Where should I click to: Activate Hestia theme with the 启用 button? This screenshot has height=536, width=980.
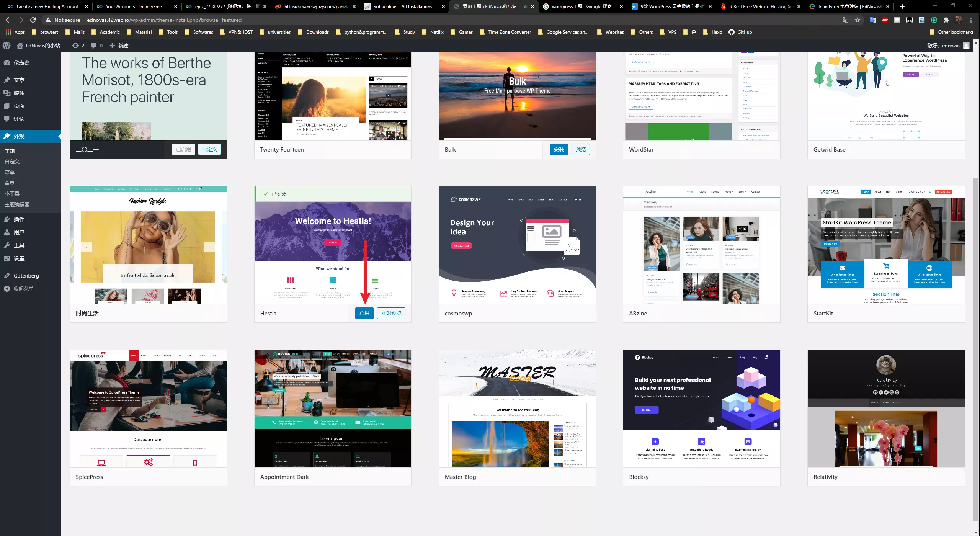(364, 313)
